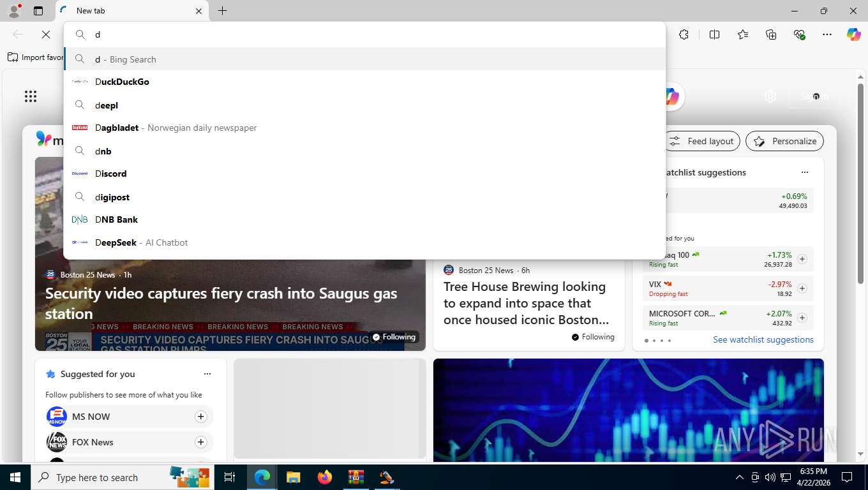Open Settings and more ellipsis menu

[827, 34]
